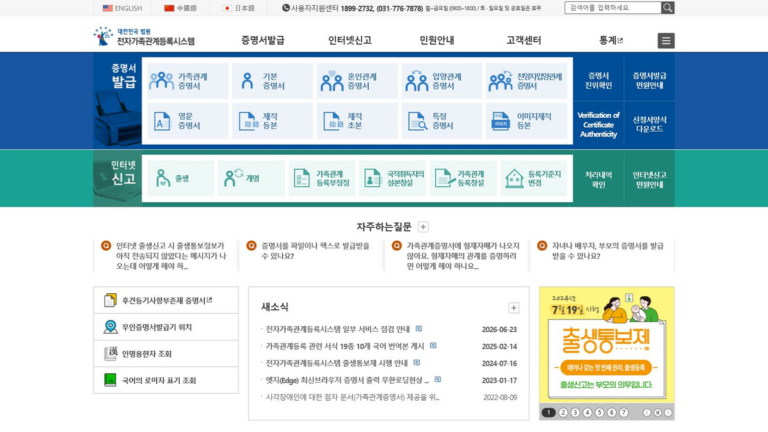Click the 후견등기사항부존재 증명서 icon link

point(110,300)
